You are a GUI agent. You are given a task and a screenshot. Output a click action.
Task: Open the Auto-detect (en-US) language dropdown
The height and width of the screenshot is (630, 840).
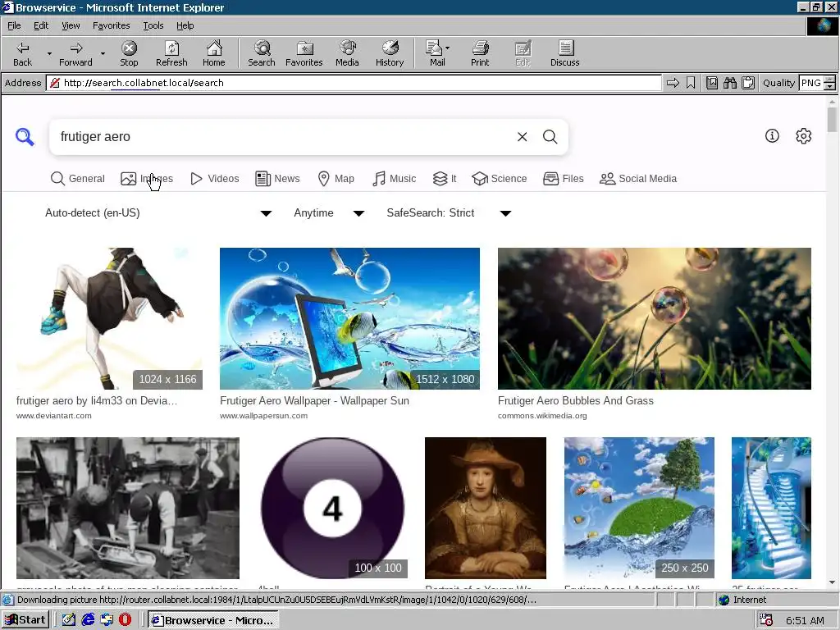point(158,213)
